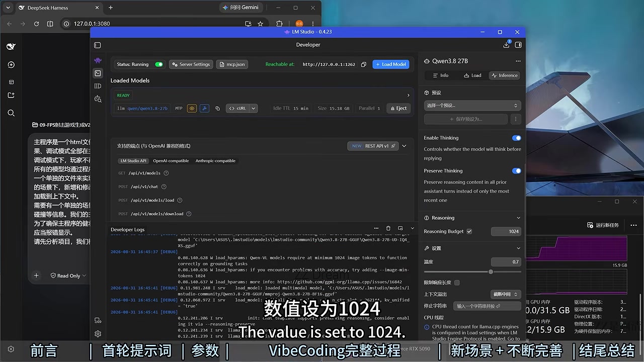
Task: Open the 上下文溢出 截断中间 dropdown
Action: click(506, 294)
